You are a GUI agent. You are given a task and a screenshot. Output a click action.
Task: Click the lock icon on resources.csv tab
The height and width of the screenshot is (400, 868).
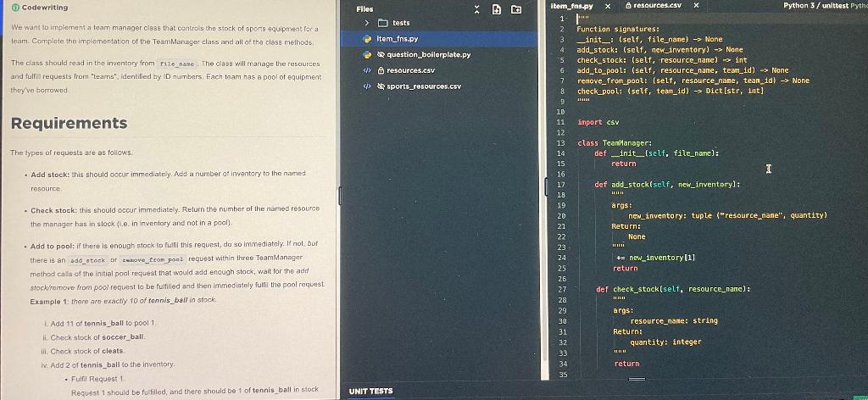628,6
